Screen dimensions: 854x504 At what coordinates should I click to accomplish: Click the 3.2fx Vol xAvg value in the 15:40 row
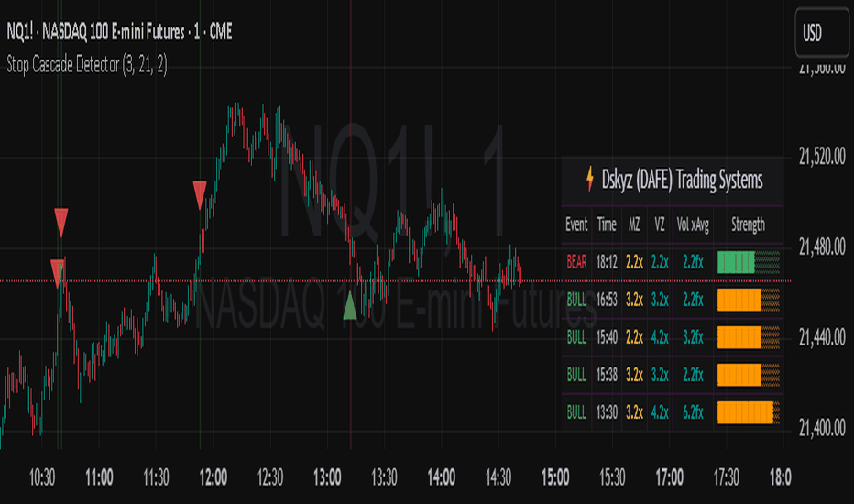pyautogui.click(x=693, y=338)
